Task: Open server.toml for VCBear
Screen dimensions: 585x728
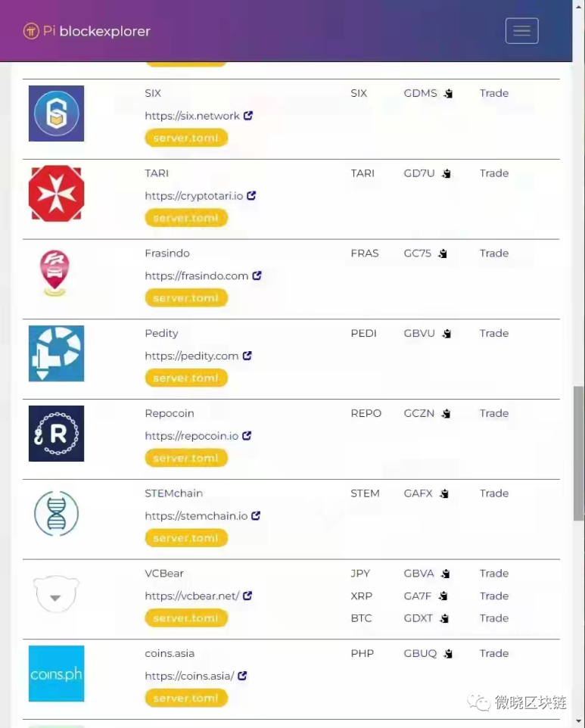Action: pos(186,618)
